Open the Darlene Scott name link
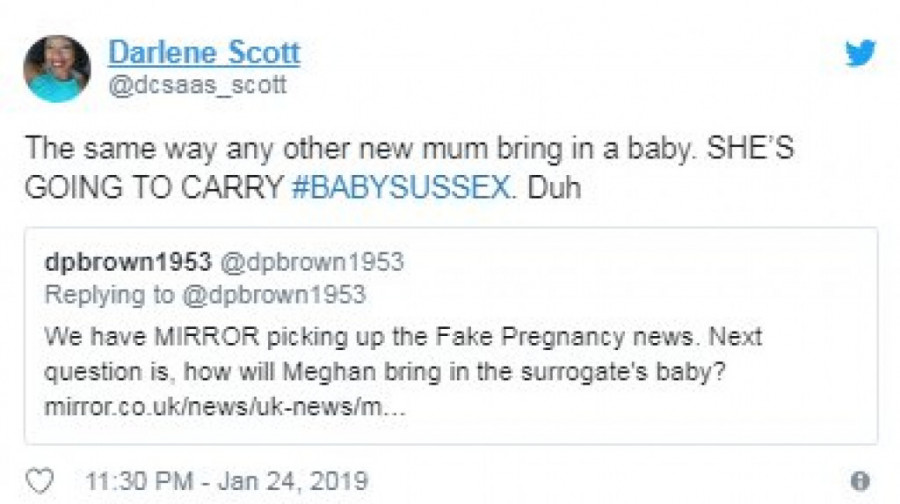The height and width of the screenshot is (504, 900). pos(203,52)
